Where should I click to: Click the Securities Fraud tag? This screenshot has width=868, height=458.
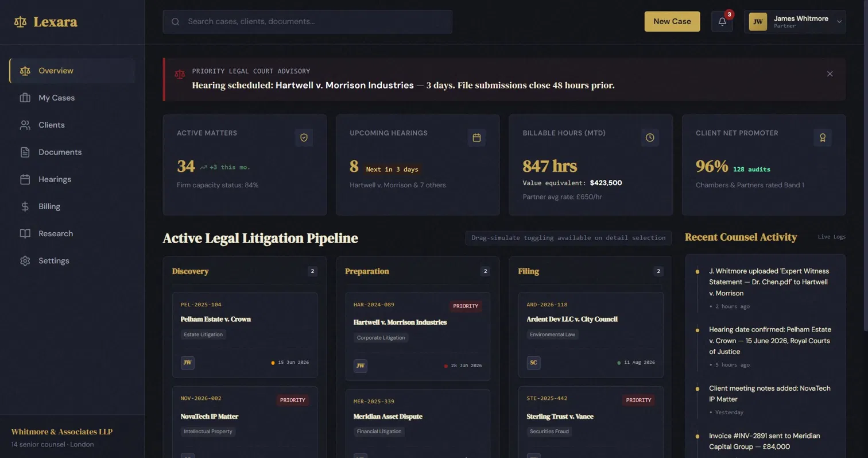click(x=549, y=432)
